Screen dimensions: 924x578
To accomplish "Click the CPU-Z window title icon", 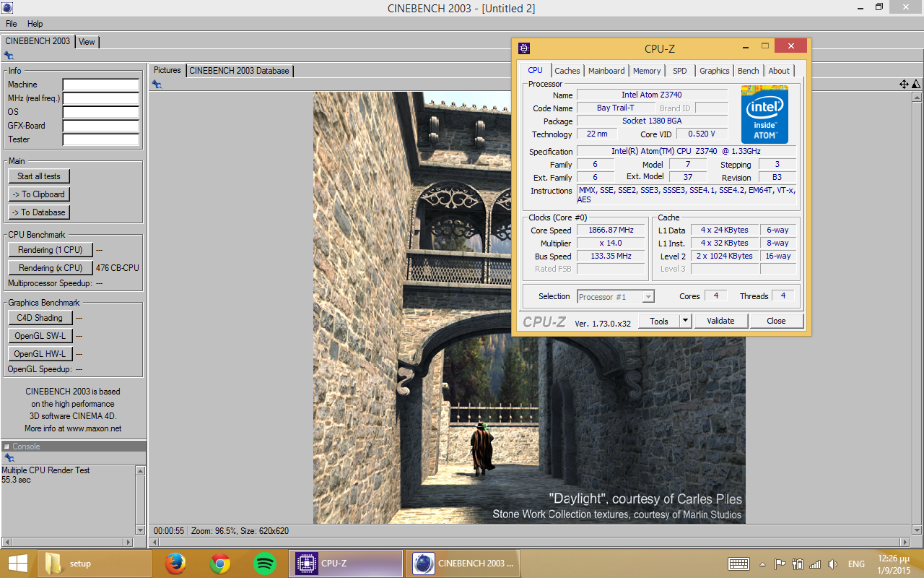I will coord(524,48).
